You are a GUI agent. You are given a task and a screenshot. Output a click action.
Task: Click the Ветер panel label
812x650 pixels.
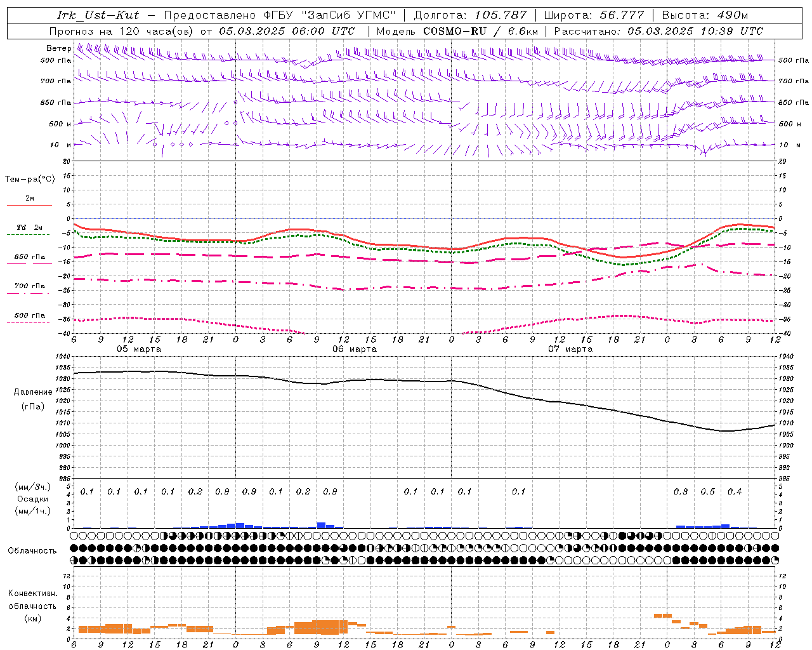point(58,48)
